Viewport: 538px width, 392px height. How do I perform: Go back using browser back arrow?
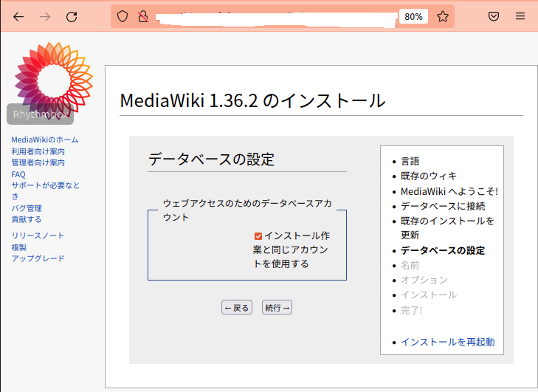(18, 16)
